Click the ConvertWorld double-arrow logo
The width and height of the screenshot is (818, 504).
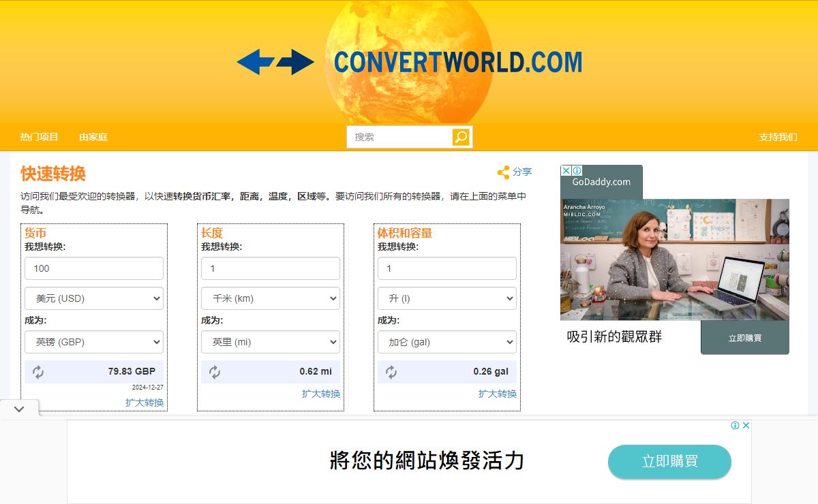[x=275, y=62]
